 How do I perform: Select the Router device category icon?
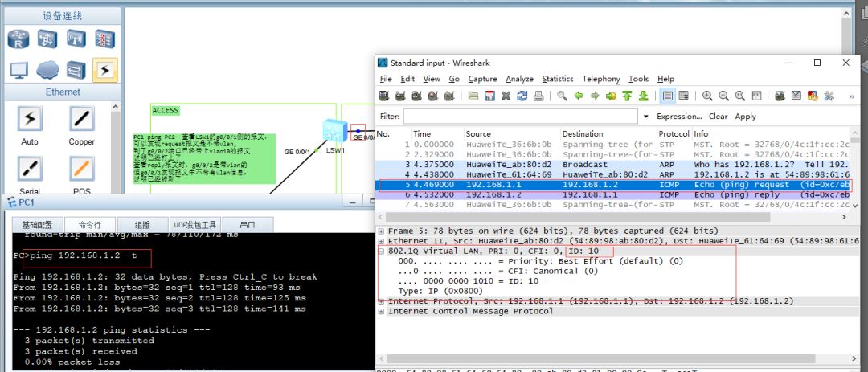[18, 39]
